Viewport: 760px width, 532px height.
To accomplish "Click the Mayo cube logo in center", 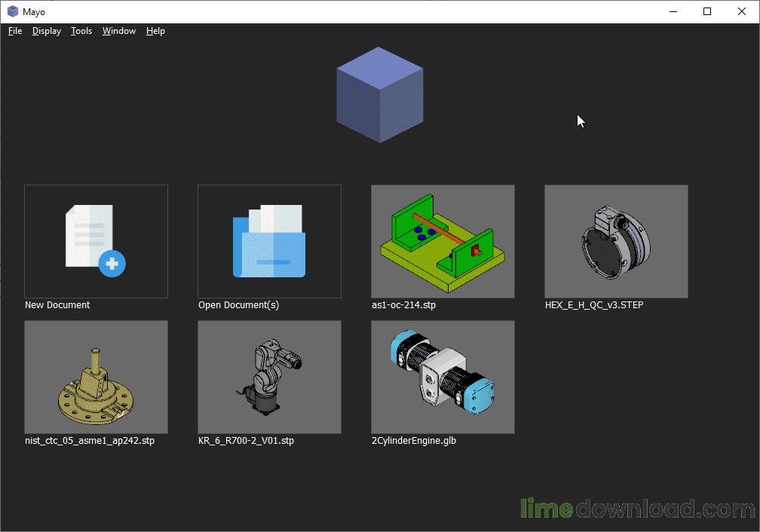I will pos(380,95).
